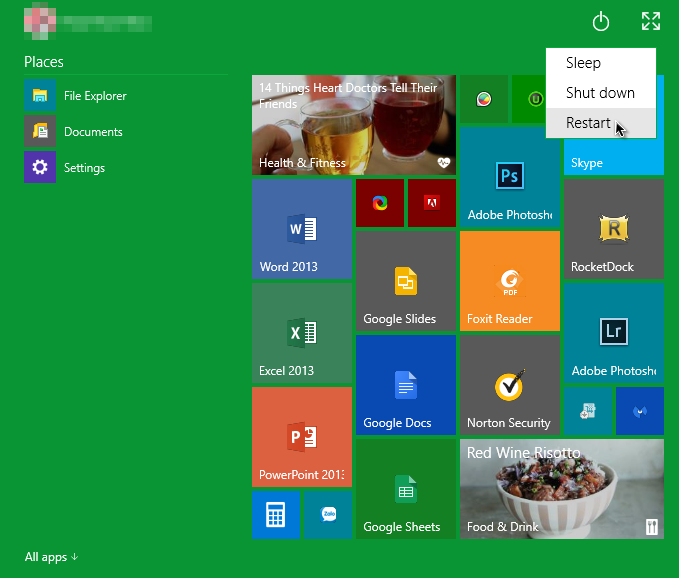Launch the PowerPoint 2013 tile
679x578 pixels.
[x=302, y=437]
